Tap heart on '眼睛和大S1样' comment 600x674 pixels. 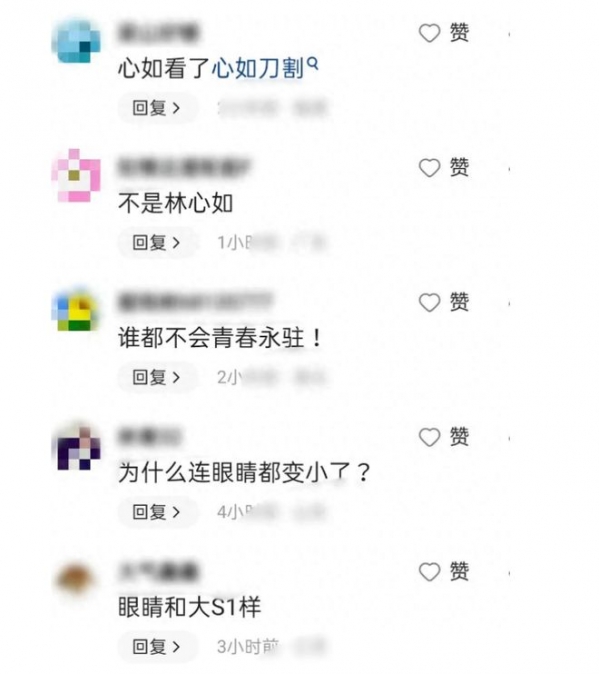pyautogui.click(x=429, y=572)
